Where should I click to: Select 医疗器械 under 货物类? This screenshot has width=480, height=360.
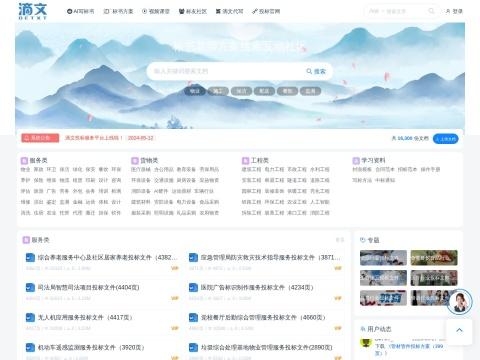tap(141, 170)
